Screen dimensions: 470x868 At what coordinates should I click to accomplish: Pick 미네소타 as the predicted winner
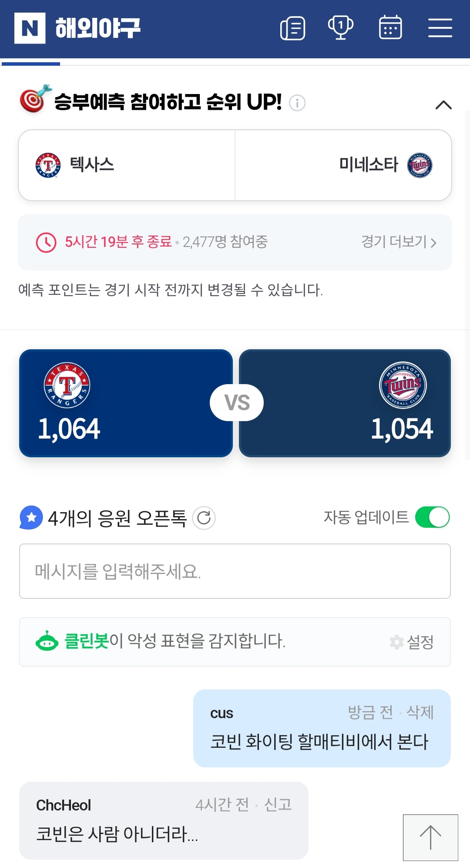(x=343, y=165)
